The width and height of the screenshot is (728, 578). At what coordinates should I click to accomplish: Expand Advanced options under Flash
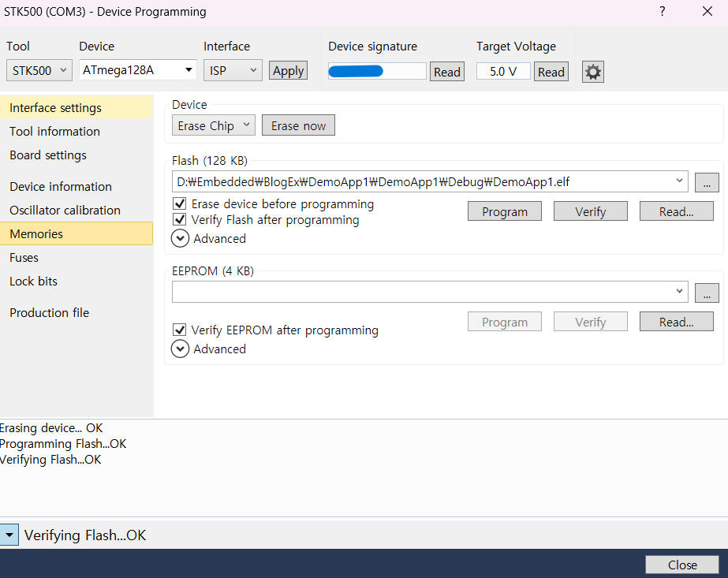[180, 239]
